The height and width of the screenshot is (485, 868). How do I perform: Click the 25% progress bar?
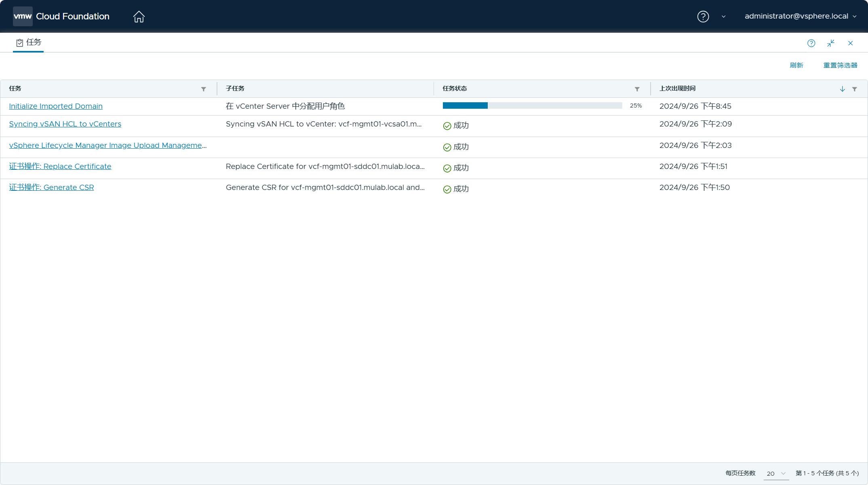(x=532, y=105)
